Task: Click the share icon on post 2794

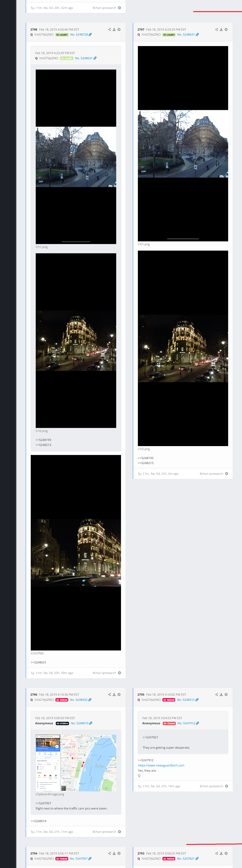Action: 109,854
